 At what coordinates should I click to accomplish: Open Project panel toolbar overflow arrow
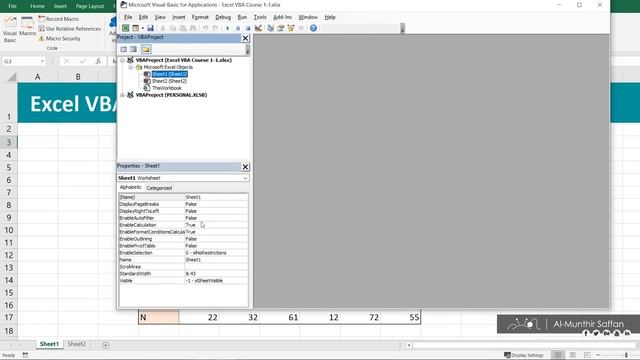247,50
